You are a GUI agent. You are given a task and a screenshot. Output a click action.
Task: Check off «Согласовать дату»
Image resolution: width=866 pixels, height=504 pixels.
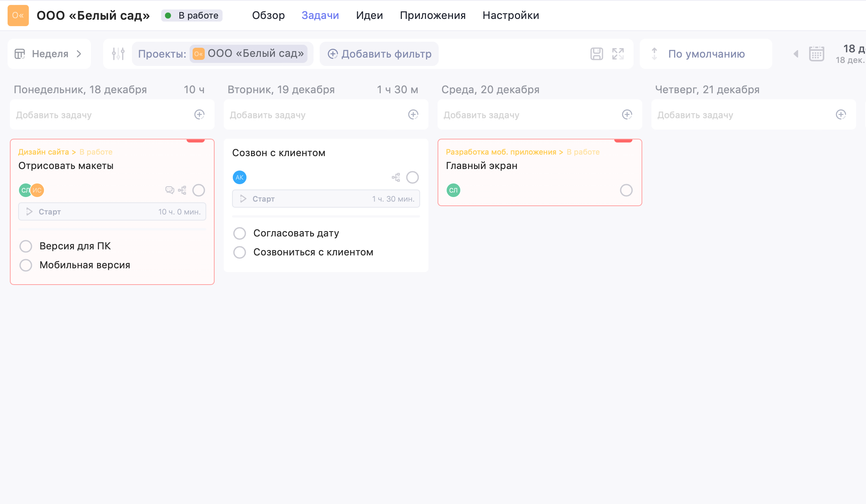pos(239,233)
